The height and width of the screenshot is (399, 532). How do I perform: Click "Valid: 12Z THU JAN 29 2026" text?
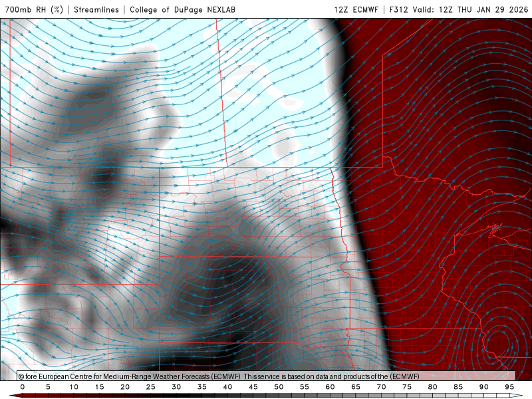[471, 9]
